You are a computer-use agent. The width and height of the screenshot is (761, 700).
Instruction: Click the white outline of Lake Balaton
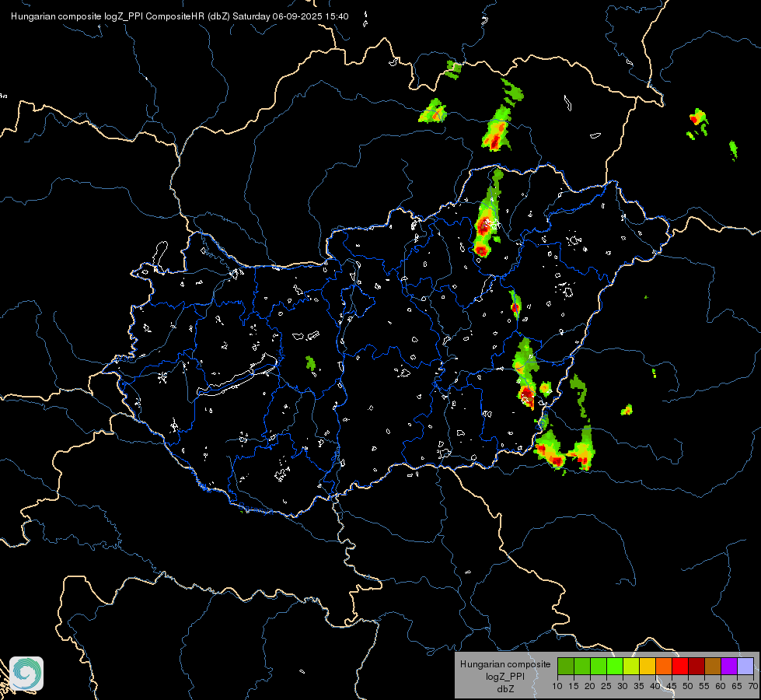(x=237, y=375)
